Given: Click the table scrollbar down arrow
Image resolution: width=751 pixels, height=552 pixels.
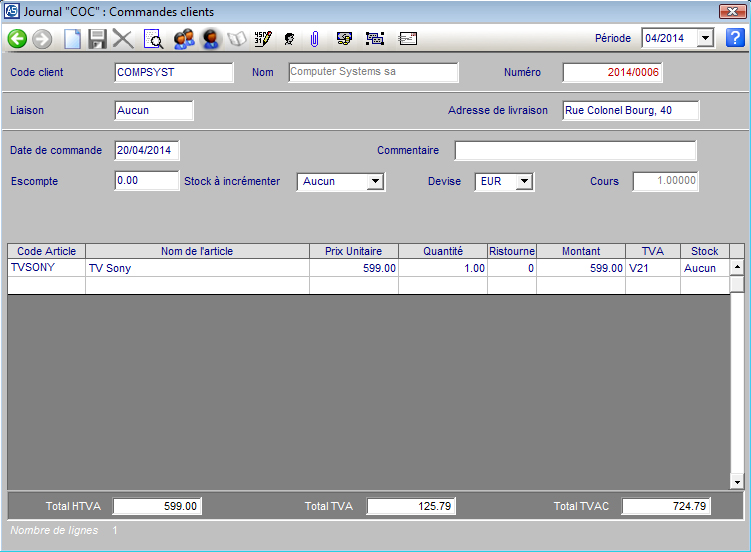Looking at the screenshot, I should click(x=737, y=482).
